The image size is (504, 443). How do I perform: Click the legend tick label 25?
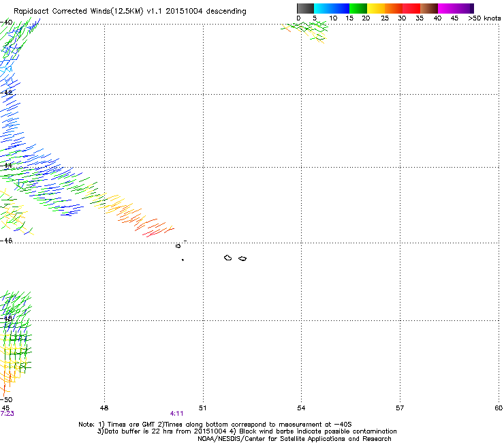click(385, 18)
